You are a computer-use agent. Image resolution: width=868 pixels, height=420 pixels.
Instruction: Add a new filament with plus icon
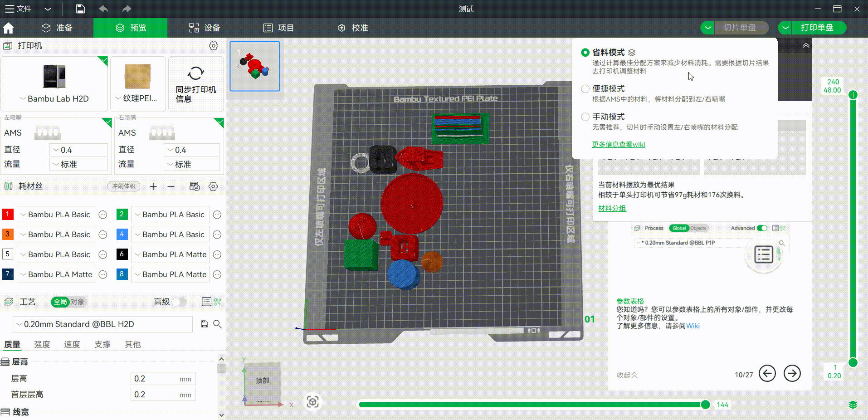pyautogui.click(x=153, y=186)
